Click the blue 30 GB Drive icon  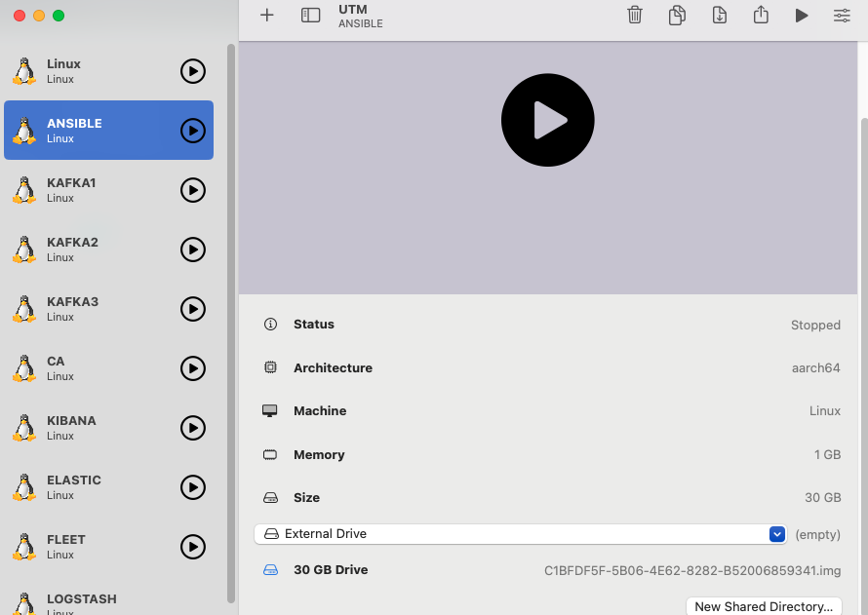point(270,569)
